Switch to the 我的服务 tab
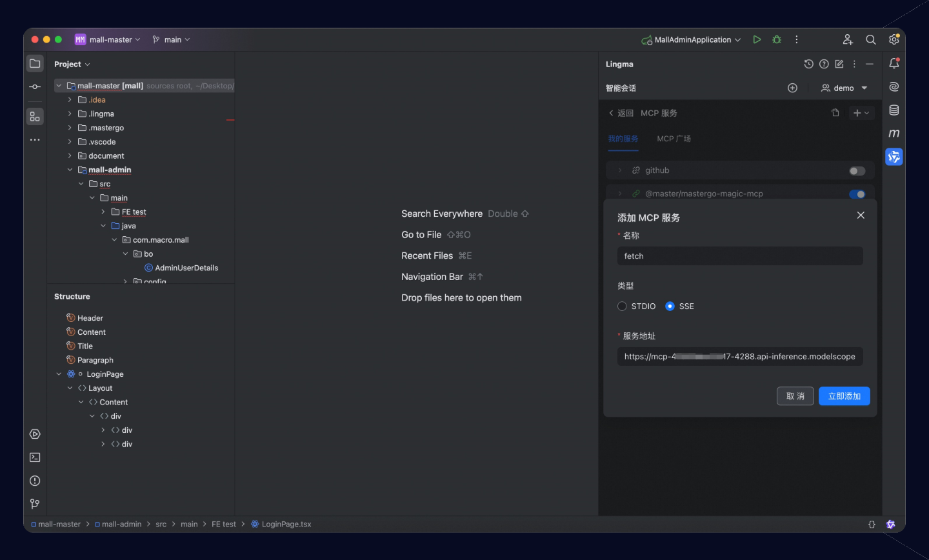Image resolution: width=929 pixels, height=560 pixels. [623, 139]
